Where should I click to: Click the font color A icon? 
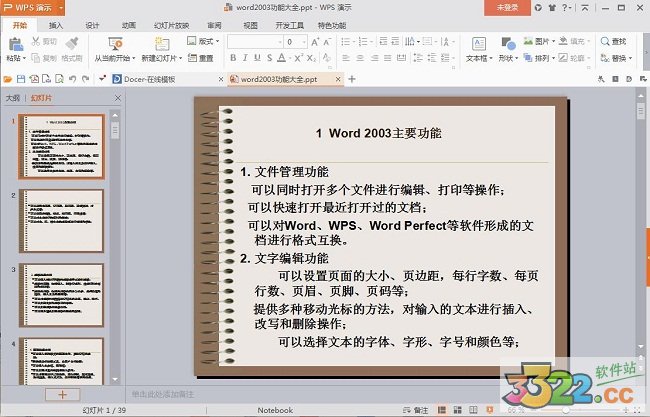coord(281,58)
